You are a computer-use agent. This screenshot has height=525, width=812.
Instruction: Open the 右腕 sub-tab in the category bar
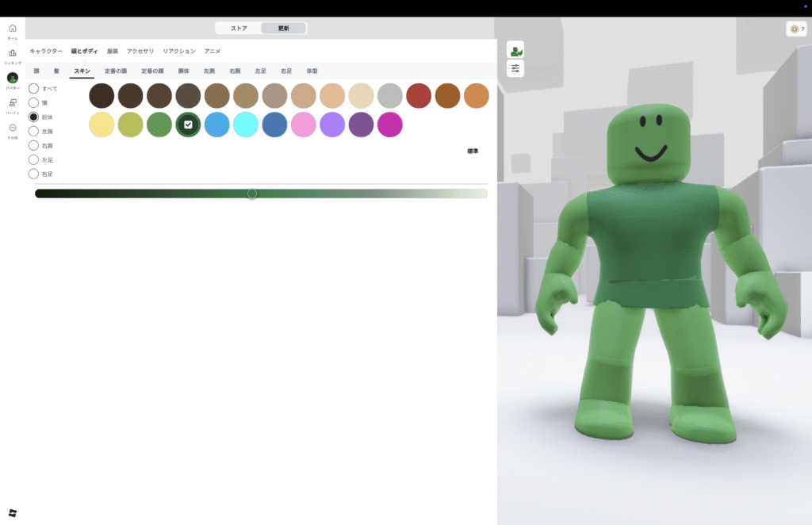235,71
